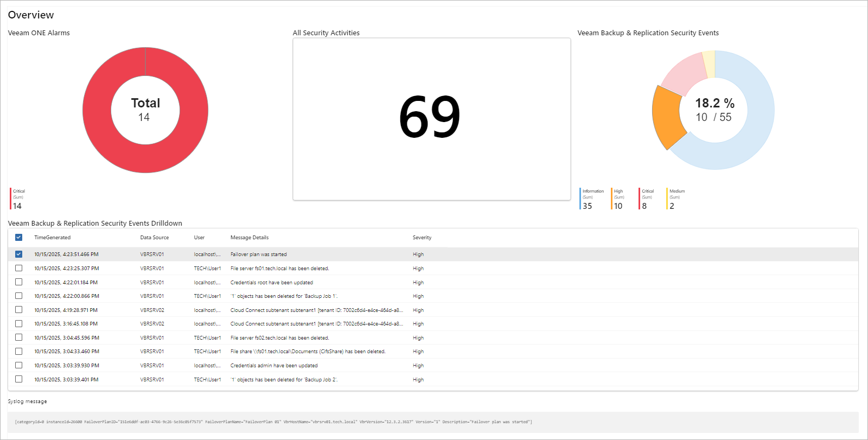Click the message about 'Backup Job 1' objects deleted

tap(284, 296)
